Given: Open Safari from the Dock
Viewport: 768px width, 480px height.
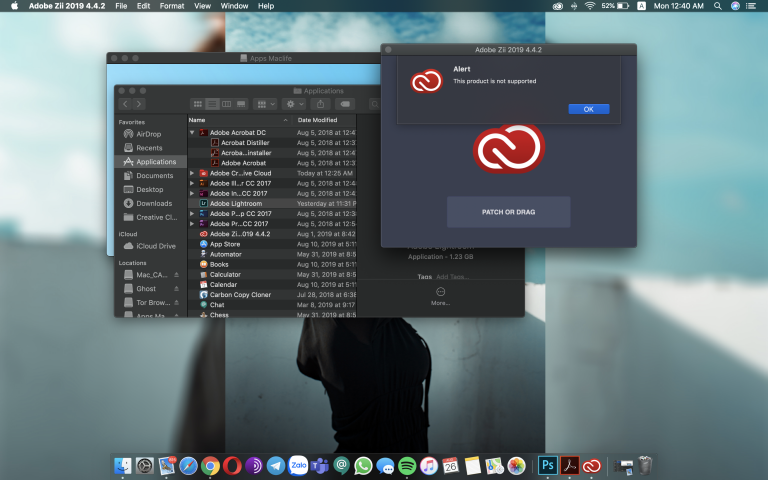Looking at the screenshot, I should tap(189, 466).
